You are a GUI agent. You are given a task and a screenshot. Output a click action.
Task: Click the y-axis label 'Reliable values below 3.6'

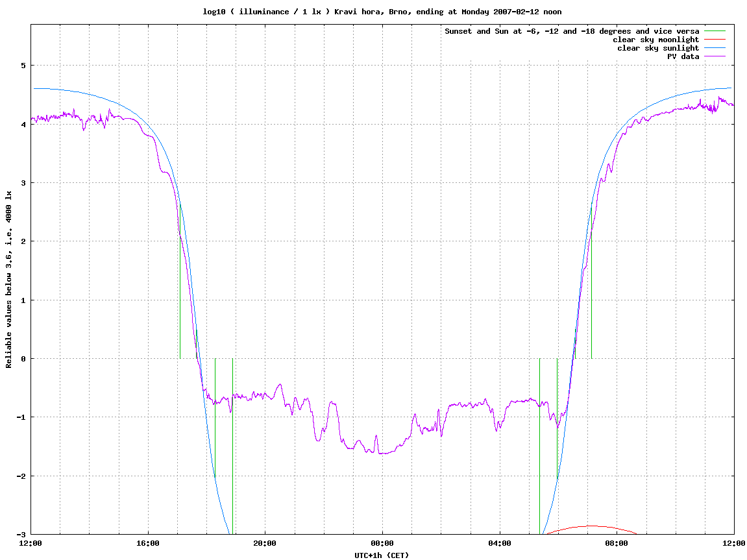(8, 280)
